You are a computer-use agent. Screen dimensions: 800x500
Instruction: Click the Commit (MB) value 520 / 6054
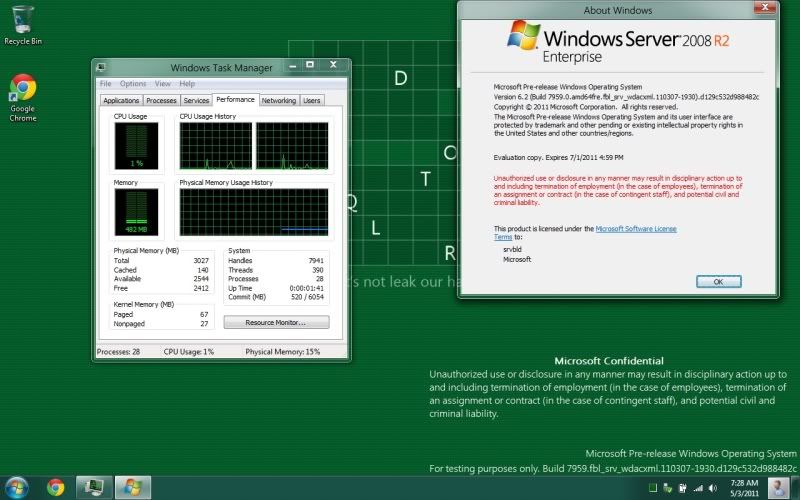coord(307,297)
